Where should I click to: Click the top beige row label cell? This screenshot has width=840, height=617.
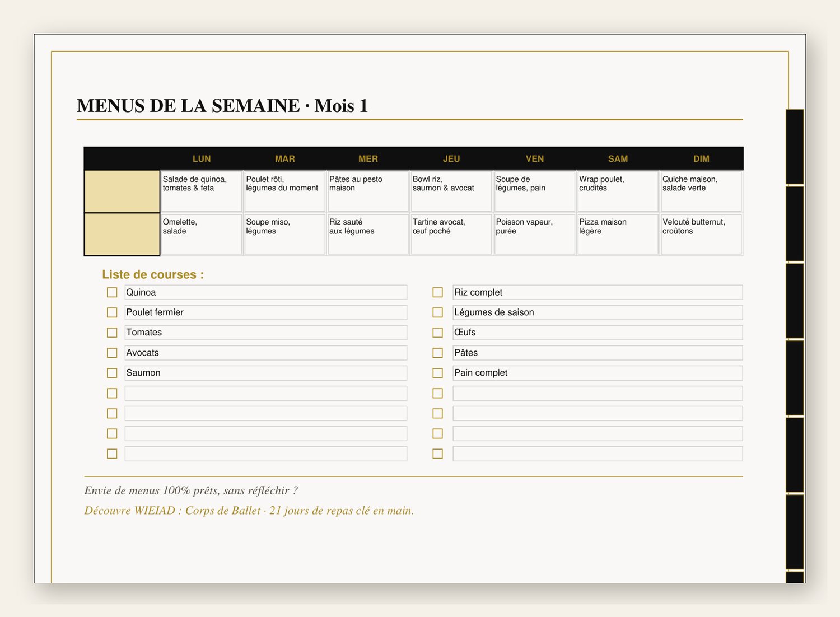(x=122, y=191)
